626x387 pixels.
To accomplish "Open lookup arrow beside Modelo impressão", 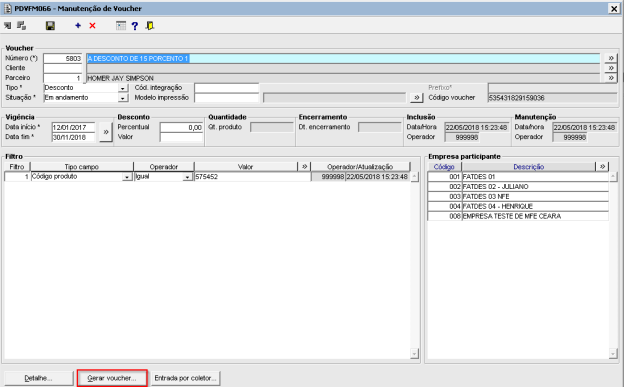I will [x=416, y=97].
